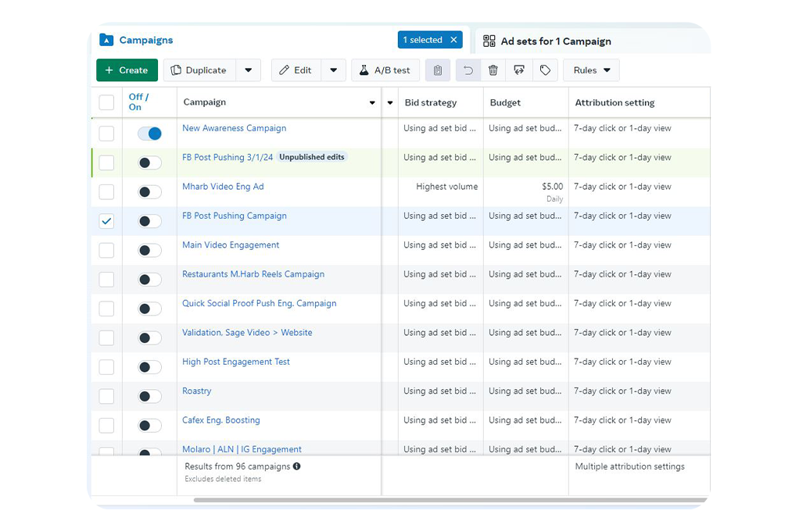Clear selection with the X on 1 selected

453,40
